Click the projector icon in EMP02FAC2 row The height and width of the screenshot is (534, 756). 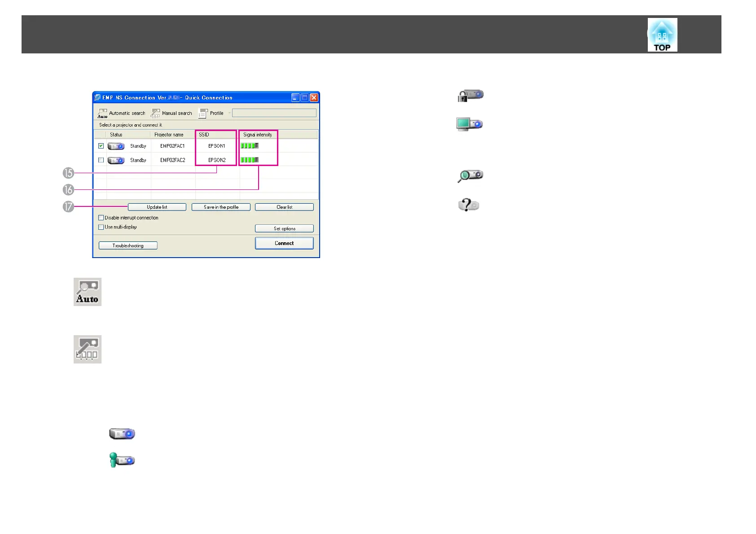pyautogui.click(x=116, y=160)
